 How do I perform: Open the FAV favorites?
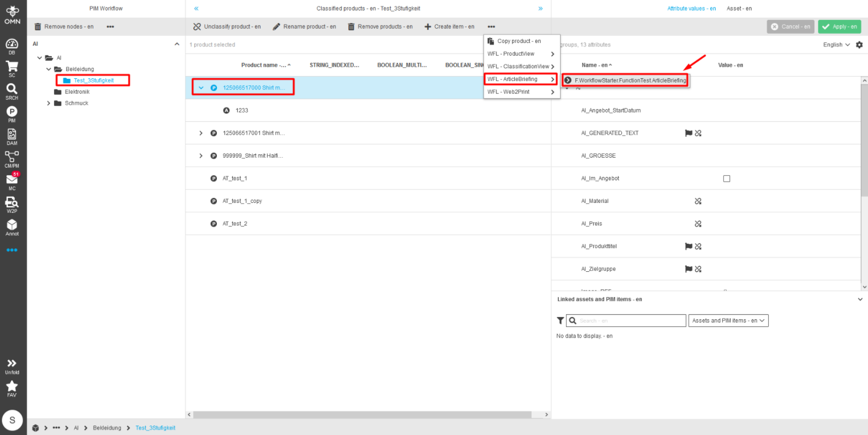coord(12,389)
